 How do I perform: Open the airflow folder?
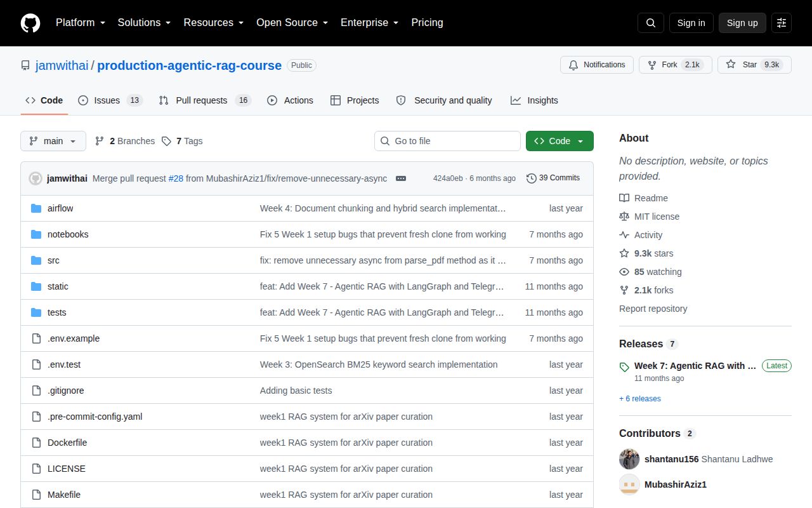[60, 208]
